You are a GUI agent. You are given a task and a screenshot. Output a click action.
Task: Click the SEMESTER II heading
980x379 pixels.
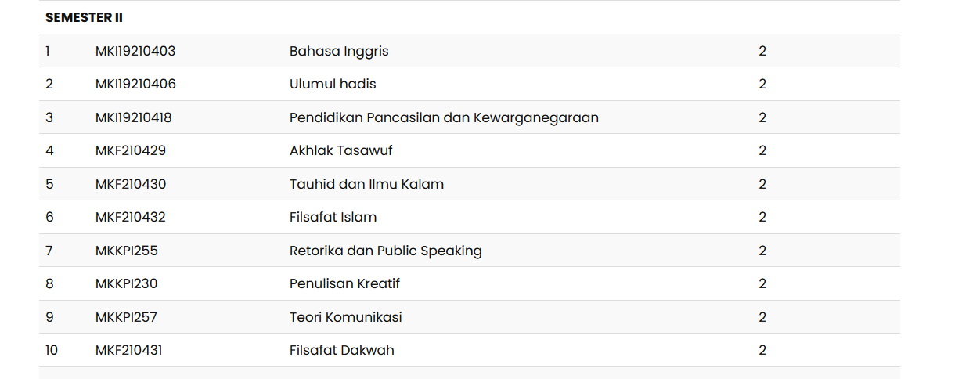(x=84, y=17)
